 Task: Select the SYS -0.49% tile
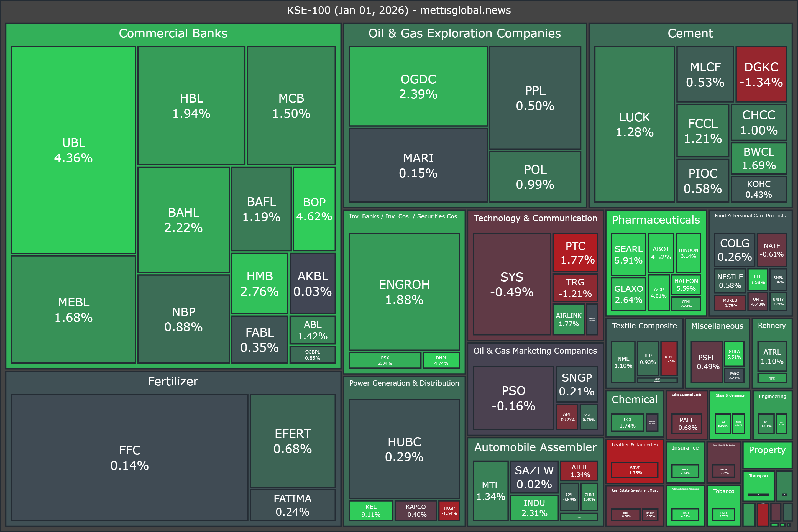(512, 284)
